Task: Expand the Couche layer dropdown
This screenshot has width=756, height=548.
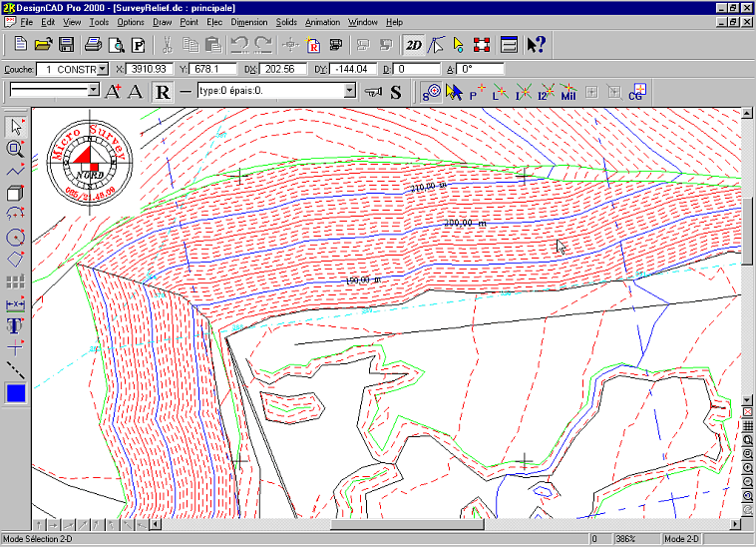Action: click(x=103, y=69)
